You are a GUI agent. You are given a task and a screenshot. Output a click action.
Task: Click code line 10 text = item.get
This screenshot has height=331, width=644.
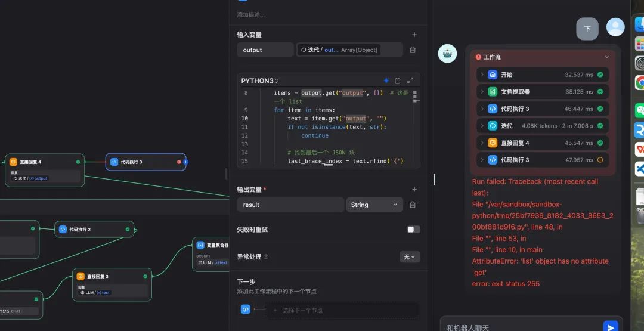(x=337, y=118)
